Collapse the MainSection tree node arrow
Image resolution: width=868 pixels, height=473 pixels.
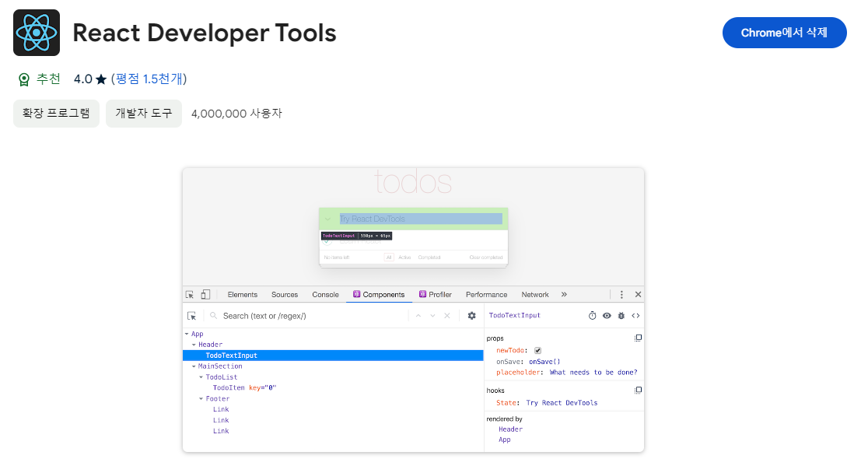[194, 366]
